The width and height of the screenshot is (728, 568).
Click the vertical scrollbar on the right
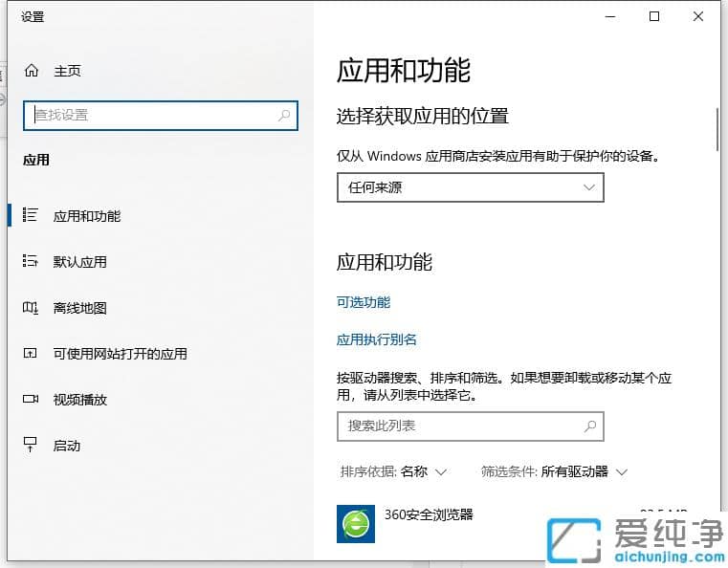(717, 129)
